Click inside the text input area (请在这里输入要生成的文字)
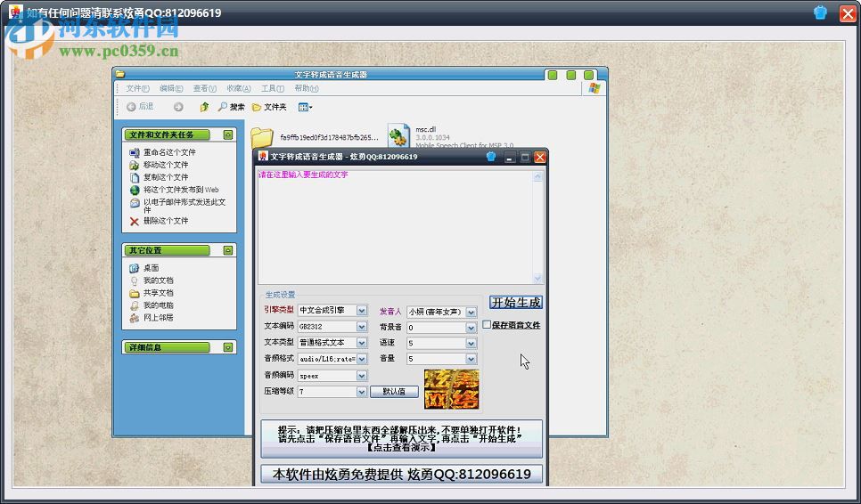Image resolution: width=861 pixels, height=504 pixels. 396,227
